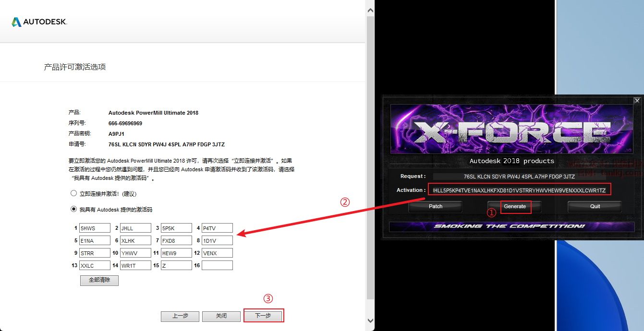Click the Activation field in X-Force
The width and height of the screenshot is (644, 331).
[520, 190]
